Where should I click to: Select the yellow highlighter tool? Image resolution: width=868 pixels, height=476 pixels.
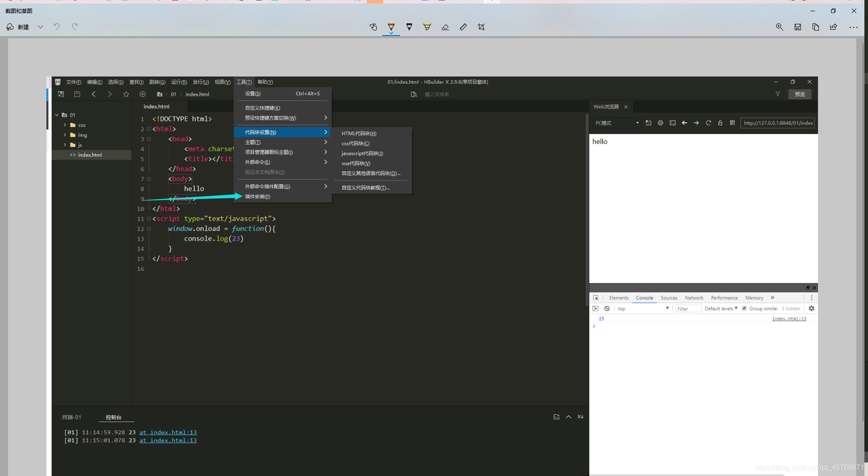tap(427, 27)
